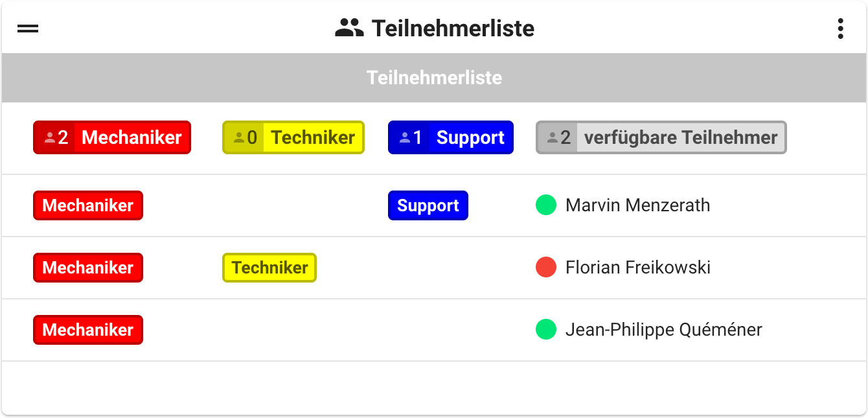Select the verfügbare Teilnehmer filter badge
The height and width of the screenshot is (418, 868).
pos(680,137)
